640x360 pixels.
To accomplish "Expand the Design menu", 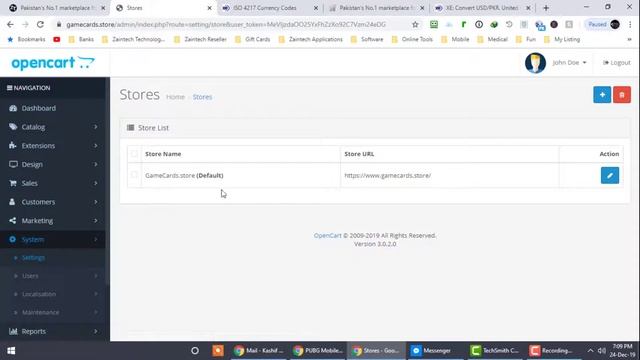I will 53,164.
